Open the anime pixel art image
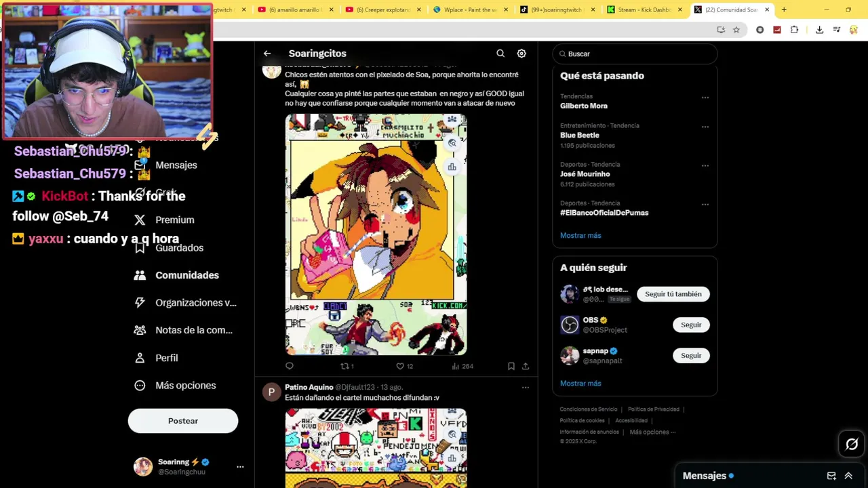 click(x=376, y=235)
